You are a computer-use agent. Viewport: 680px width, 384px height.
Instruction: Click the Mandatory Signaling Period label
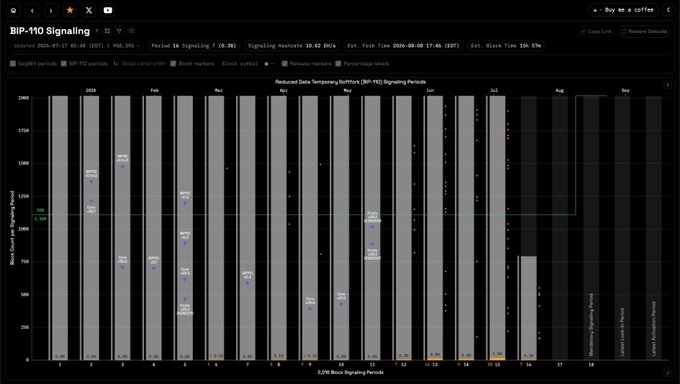(591, 325)
